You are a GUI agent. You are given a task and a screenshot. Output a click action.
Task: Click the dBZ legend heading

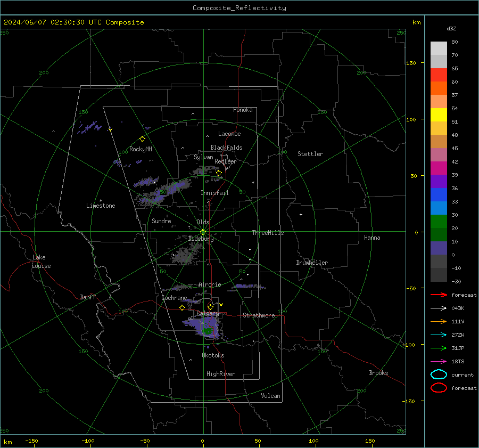click(451, 28)
